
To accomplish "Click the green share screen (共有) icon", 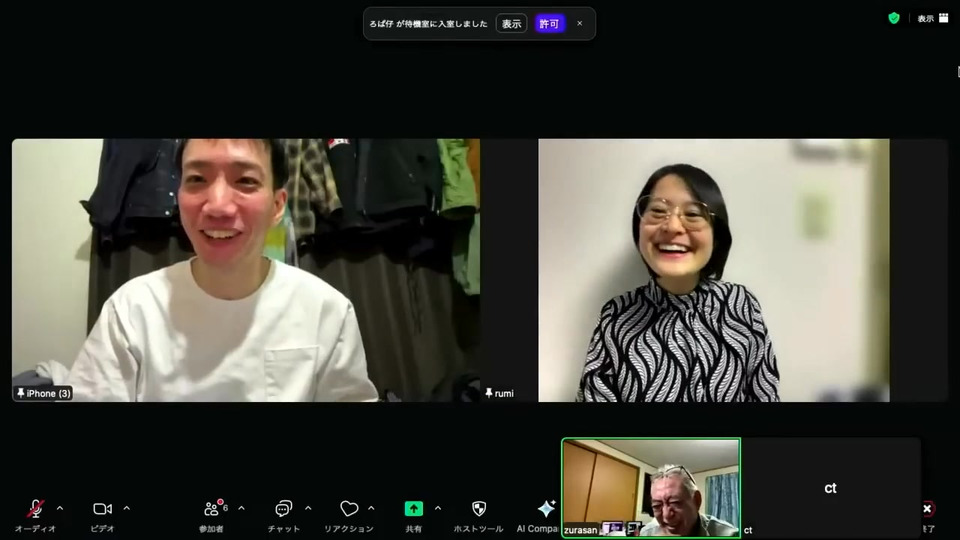I will coord(414,509).
